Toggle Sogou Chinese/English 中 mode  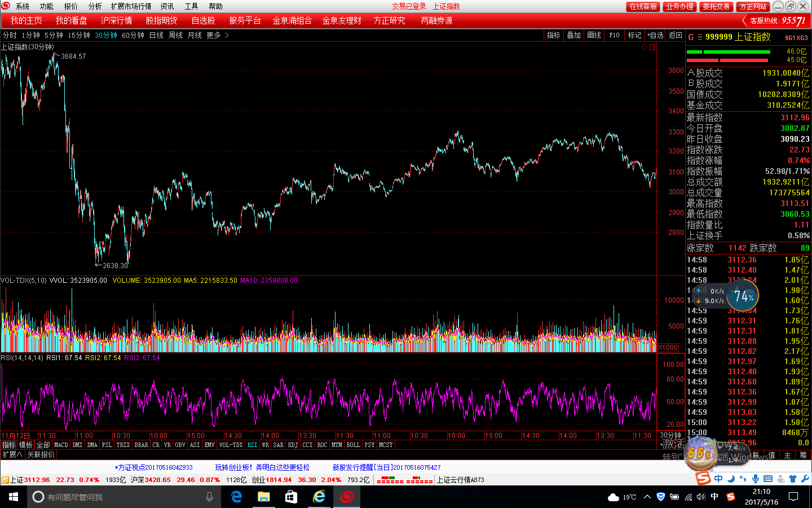tap(718, 479)
